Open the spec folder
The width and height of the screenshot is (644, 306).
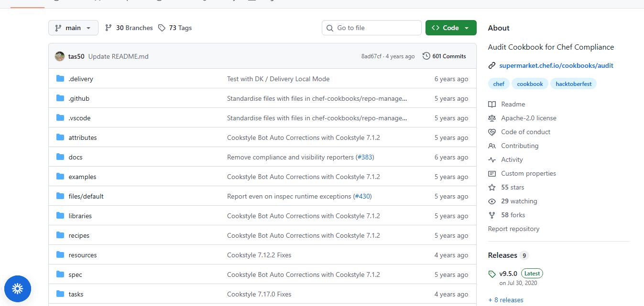[x=76, y=274]
